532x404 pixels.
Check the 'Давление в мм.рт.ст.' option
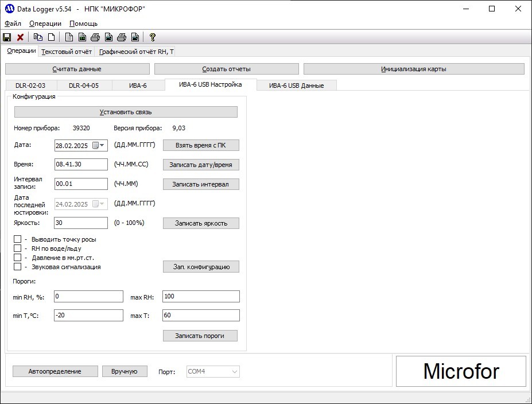tap(17, 257)
